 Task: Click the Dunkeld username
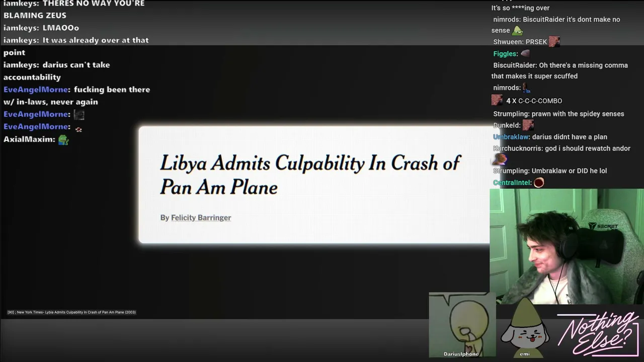(507, 125)
